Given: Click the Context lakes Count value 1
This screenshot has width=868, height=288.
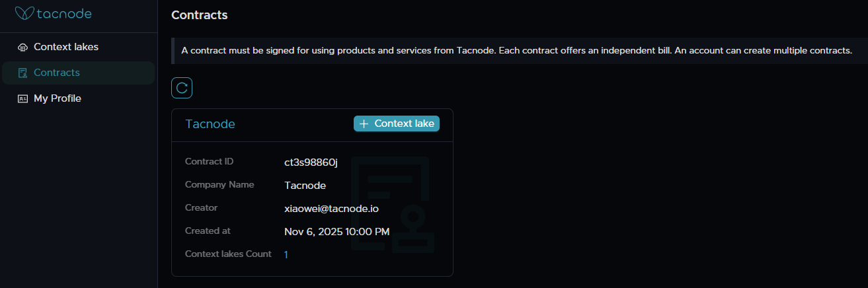Looking at the screenshot, I should coord(286,254).
